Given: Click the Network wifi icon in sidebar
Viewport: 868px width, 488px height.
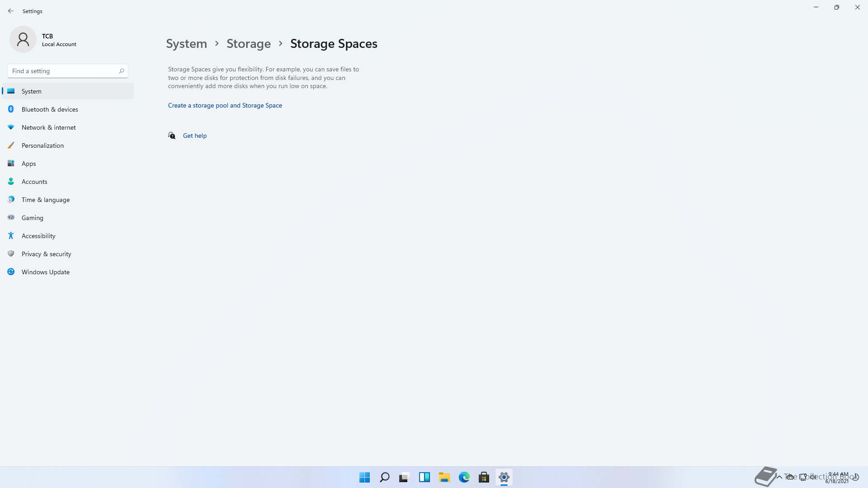Looking at the screenshot, I should (11, 127).
